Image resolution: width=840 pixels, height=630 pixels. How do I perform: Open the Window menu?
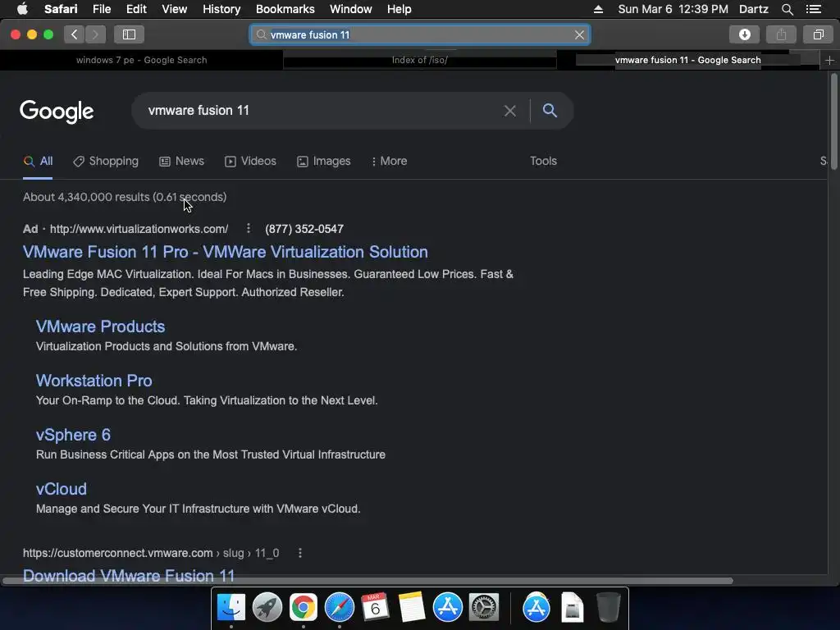[351, 9]
